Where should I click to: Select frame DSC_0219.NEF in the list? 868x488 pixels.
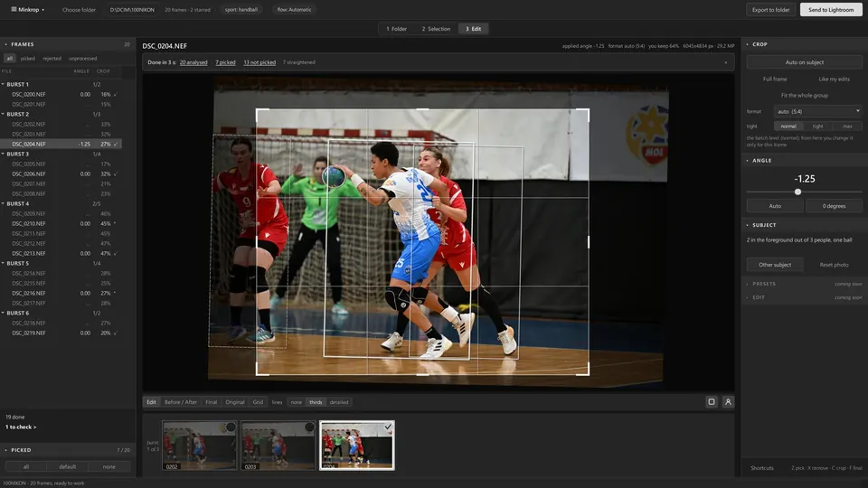tap(61, 333)
